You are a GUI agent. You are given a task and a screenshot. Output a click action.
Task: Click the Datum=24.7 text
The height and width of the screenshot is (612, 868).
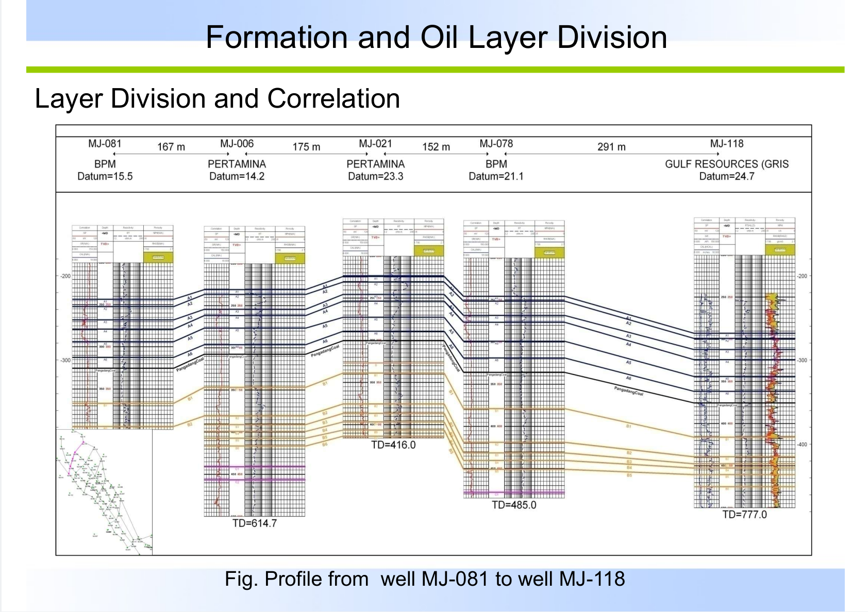(726, 176)
